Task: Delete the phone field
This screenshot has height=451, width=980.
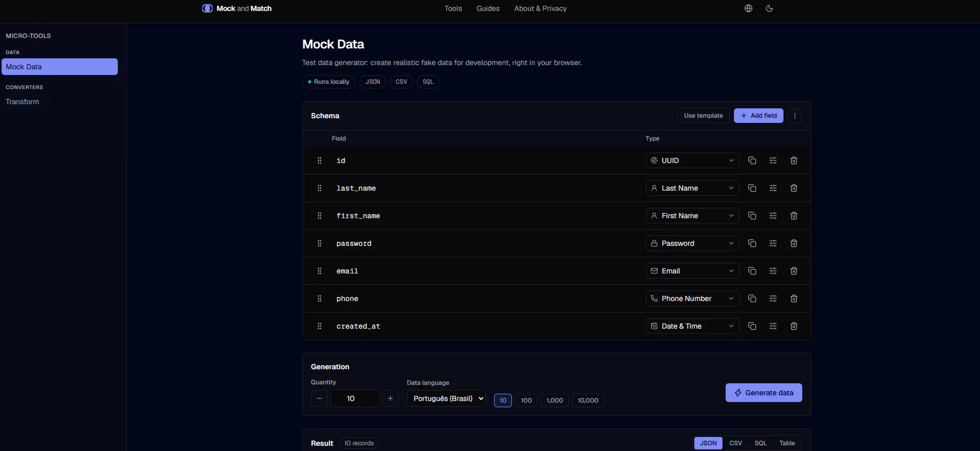Action: [793, 298]
